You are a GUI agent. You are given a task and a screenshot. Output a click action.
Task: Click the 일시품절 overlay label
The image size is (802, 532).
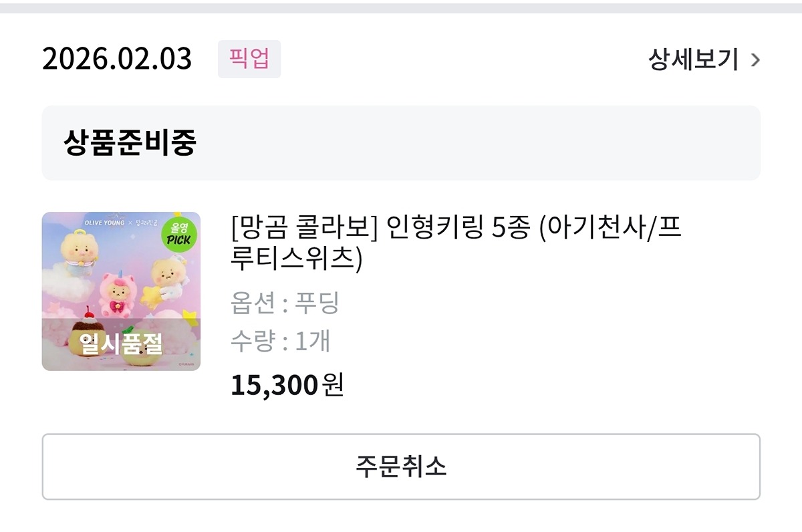pos(120,344)
